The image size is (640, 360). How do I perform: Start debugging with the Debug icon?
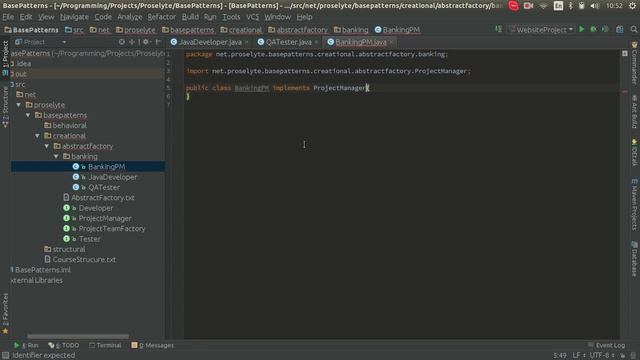tap(593, 29)
